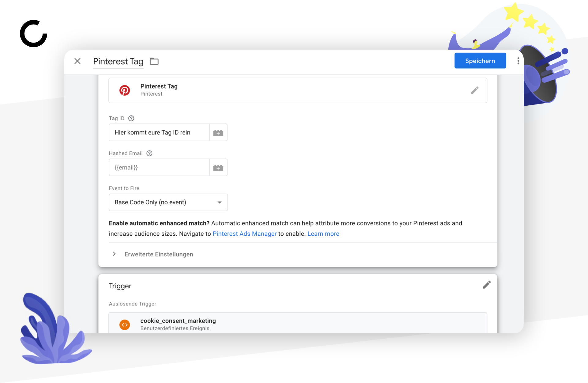Click the orange custom event trigger icon

(125, 324)
